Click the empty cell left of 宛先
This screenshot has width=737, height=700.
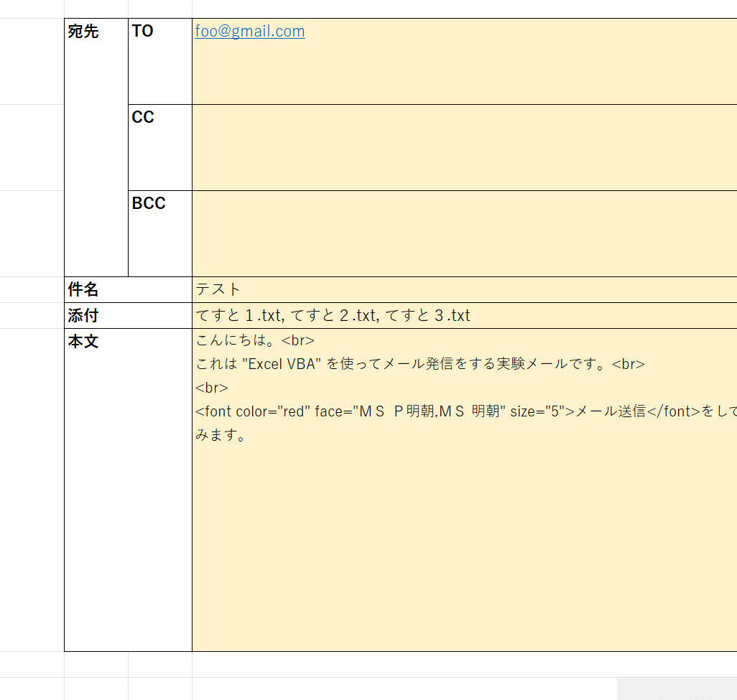coord(32,144)
